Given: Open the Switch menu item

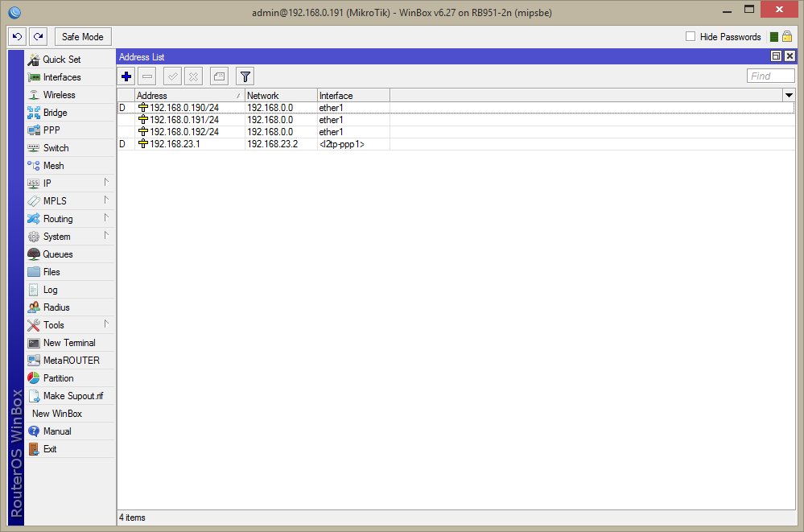Looking at the screenshot, I should [x=70, y=148].
